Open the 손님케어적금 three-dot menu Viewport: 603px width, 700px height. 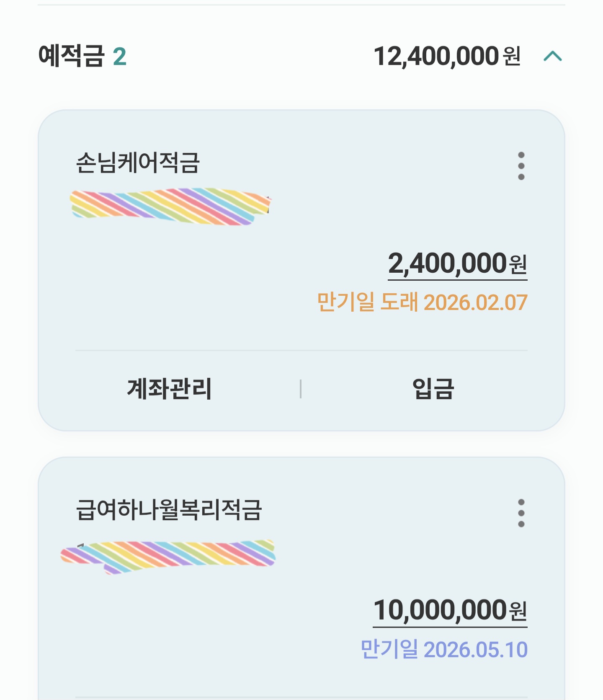tap(521, 166)
